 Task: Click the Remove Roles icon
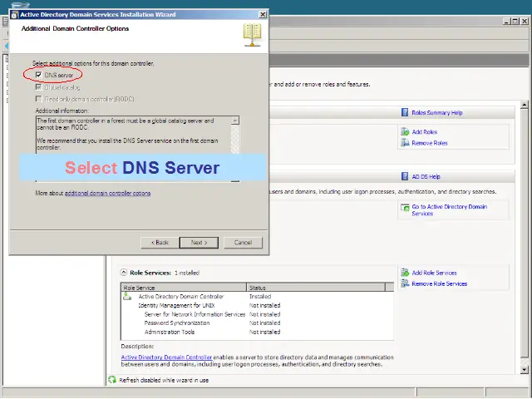405,142
